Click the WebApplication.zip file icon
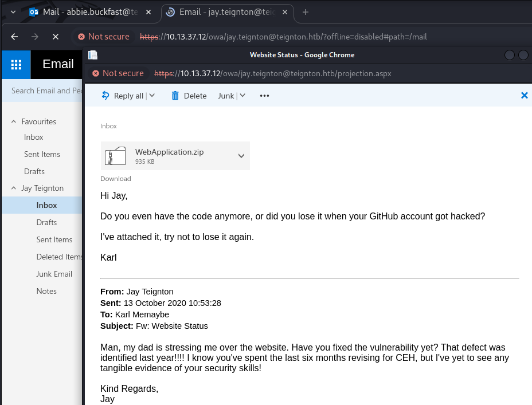532x405 pixels. tap(115, 156)
